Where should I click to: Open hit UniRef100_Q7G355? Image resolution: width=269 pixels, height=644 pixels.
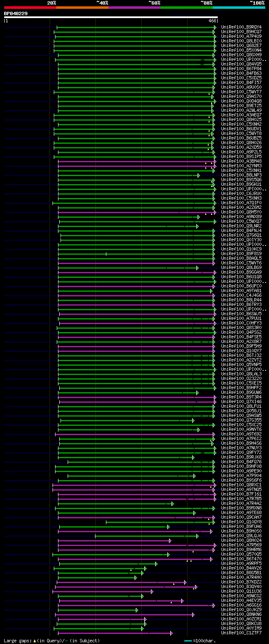tap(241, 420)
